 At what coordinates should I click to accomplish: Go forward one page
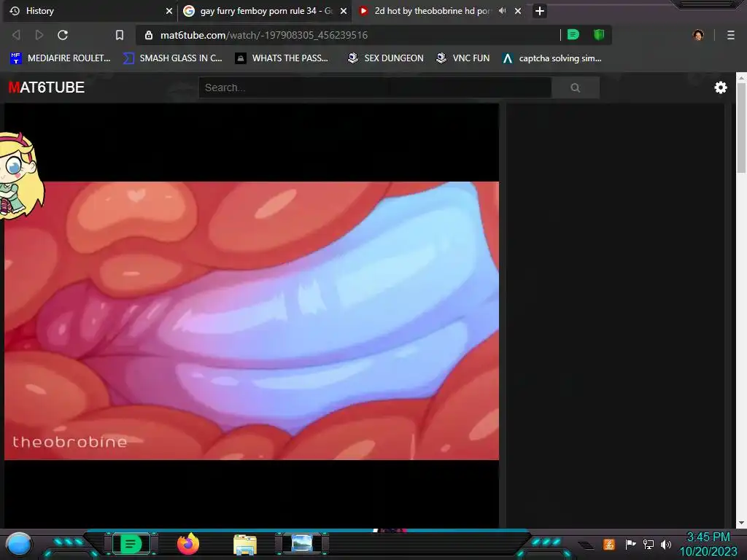coord(39,35)
